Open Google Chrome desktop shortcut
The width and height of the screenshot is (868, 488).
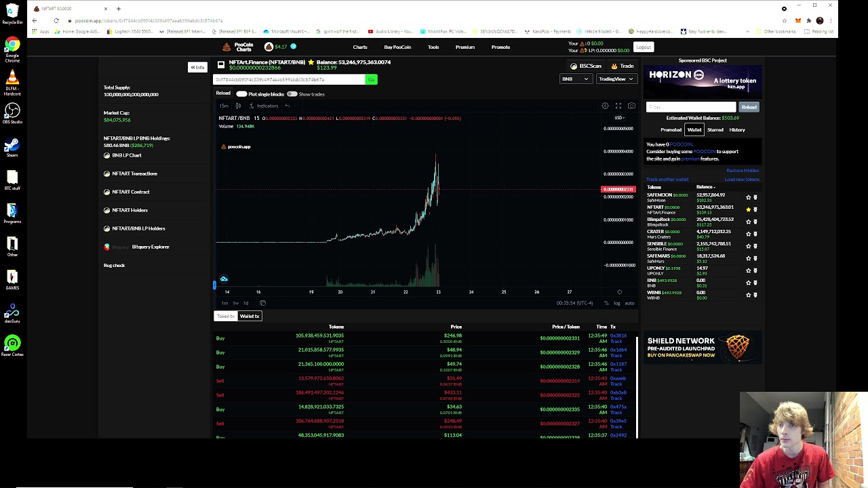pyautogui.click(x=12, y=50)
